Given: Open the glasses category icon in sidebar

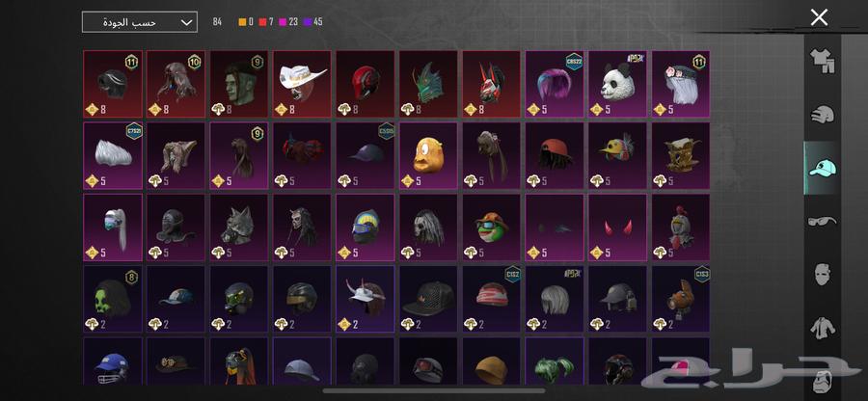Looking at the screenshot, I should point(822,222).
